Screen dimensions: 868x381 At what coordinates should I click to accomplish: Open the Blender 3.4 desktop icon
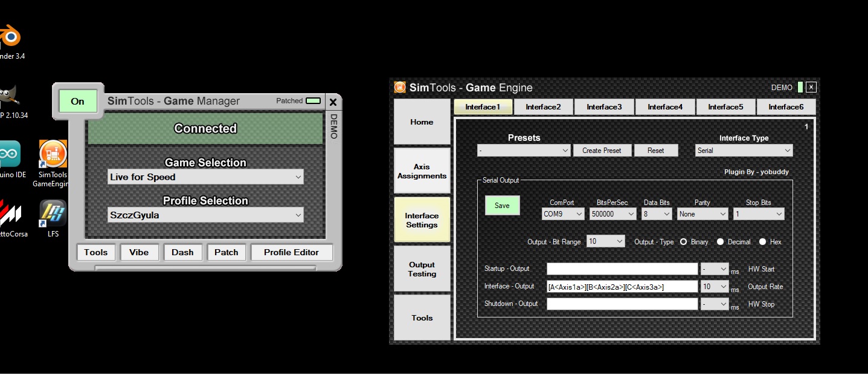tap(10, 41)
